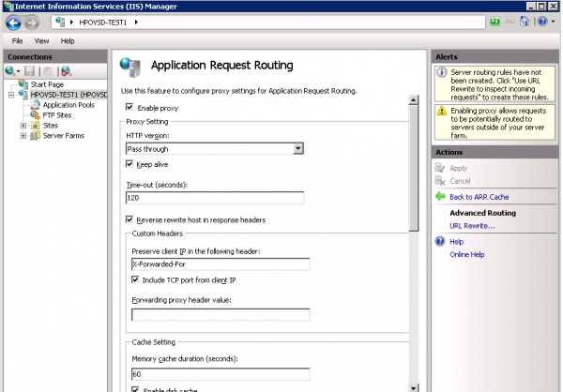
Task: Click the Preserve client IP header field X-Forwarded-For
Action: 221,264
